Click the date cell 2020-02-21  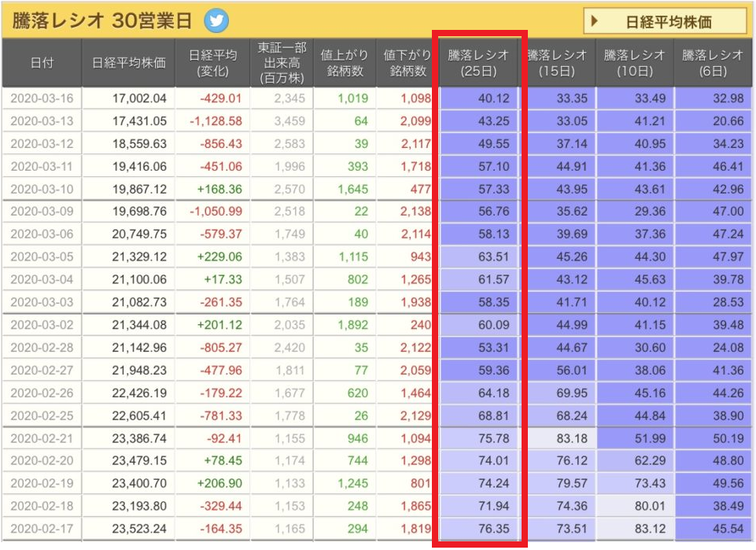click(42, 438)
